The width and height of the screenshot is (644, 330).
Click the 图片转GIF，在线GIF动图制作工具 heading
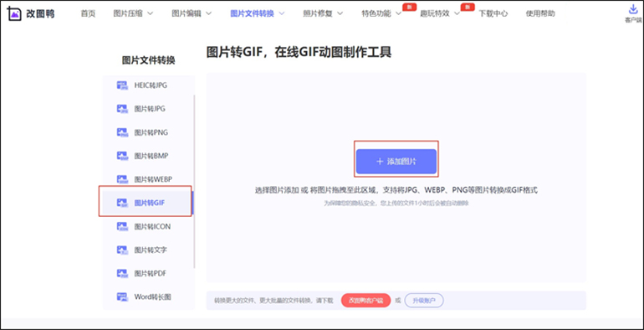point(299,52)
